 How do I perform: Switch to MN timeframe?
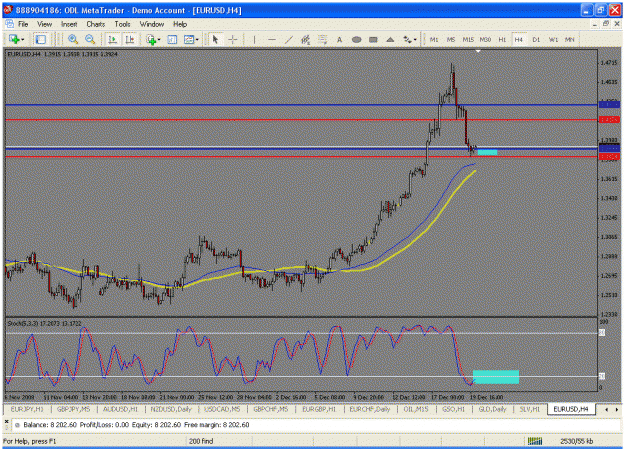tap(570, 39)
